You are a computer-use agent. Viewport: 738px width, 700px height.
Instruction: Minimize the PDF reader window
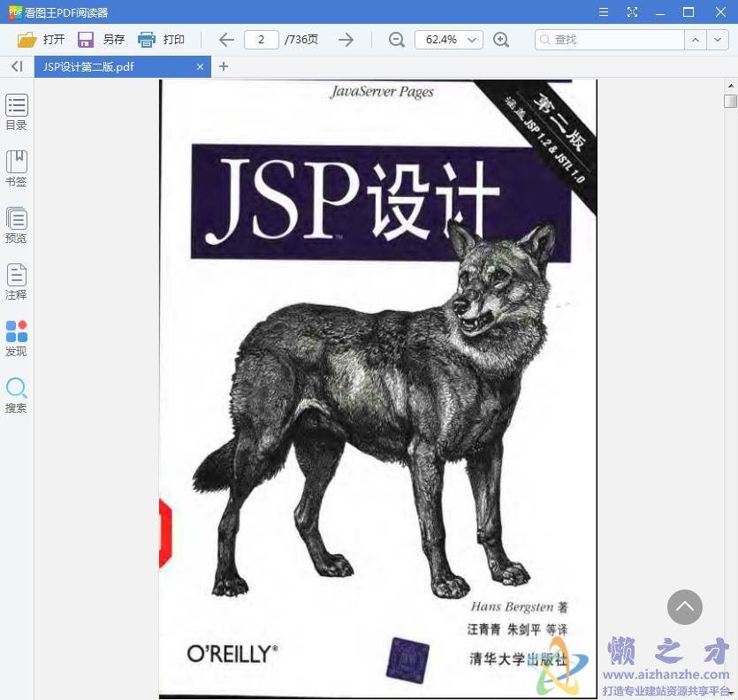[x=660, y=12]
